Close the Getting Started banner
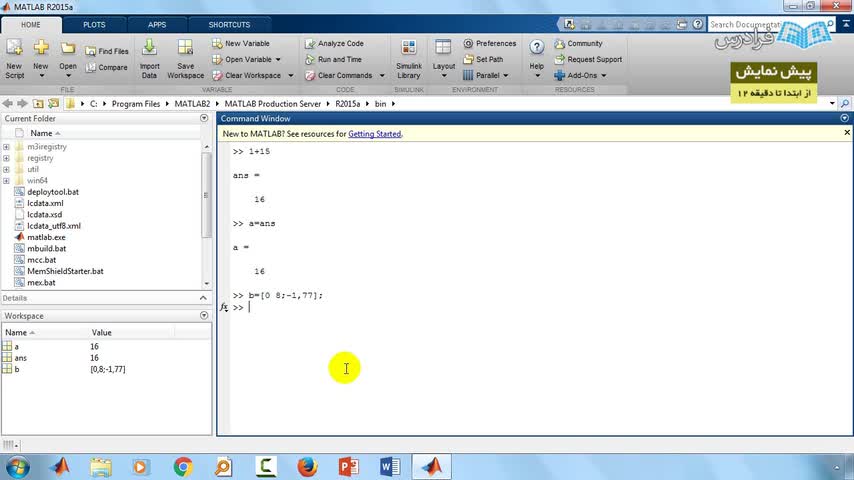This screenshot has width=854, height=480. click(847, 132)
